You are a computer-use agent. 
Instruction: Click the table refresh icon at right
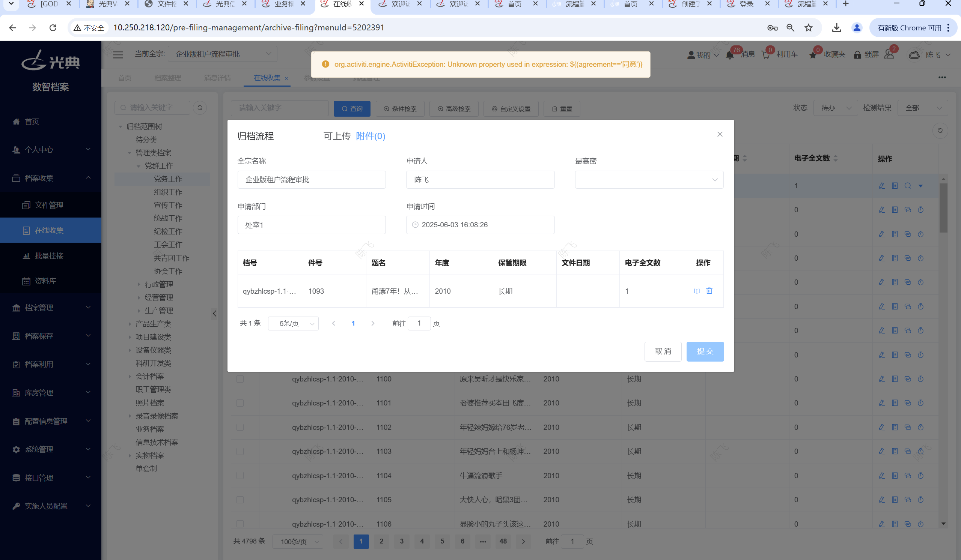[x=940, y=131]
